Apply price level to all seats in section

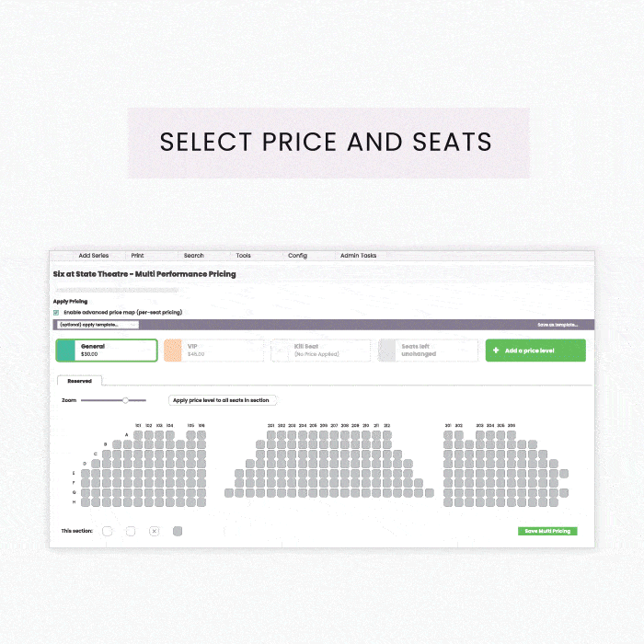tap(223, 400)
